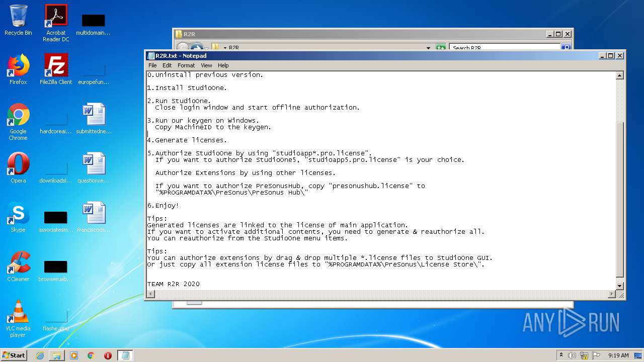Open the questionre Word document
Screen dimensions: 644x362
(94, 168)
